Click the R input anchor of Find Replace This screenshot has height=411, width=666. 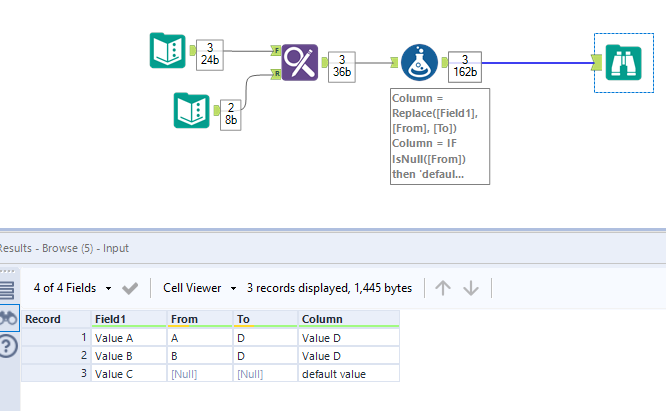(x=277, y=74)
